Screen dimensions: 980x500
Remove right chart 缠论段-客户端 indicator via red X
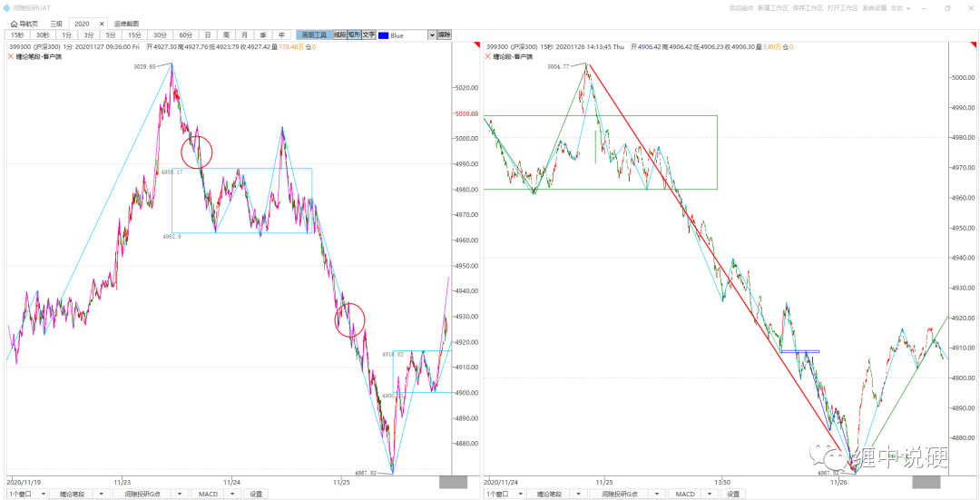(x=489, y=56)
